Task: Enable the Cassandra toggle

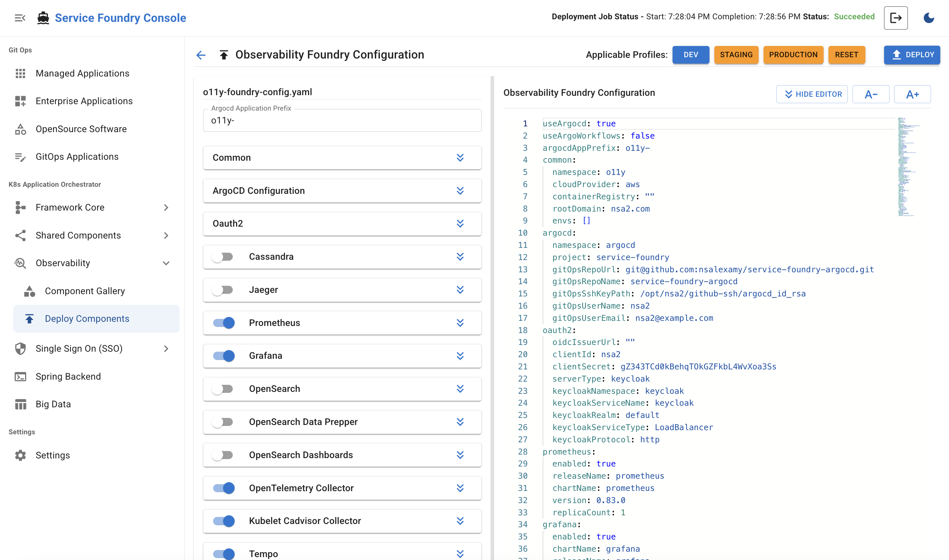Action: [223, 257]
